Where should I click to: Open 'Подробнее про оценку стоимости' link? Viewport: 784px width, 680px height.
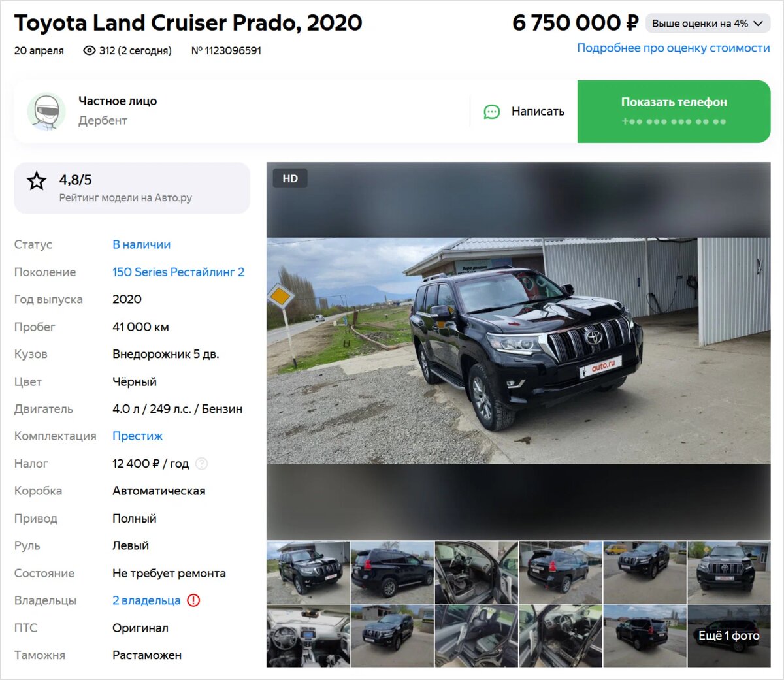coord(674,48)
